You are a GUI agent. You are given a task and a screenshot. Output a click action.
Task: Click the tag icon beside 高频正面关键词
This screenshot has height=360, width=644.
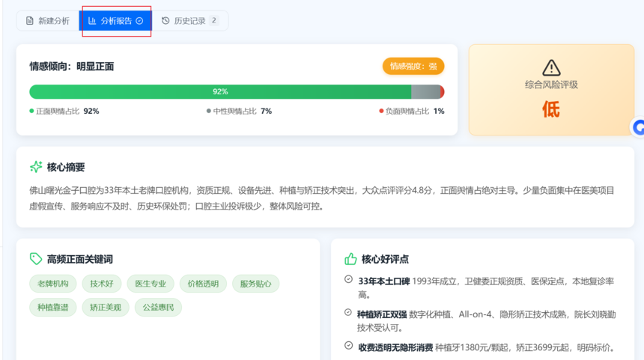(x=36, y=259)
